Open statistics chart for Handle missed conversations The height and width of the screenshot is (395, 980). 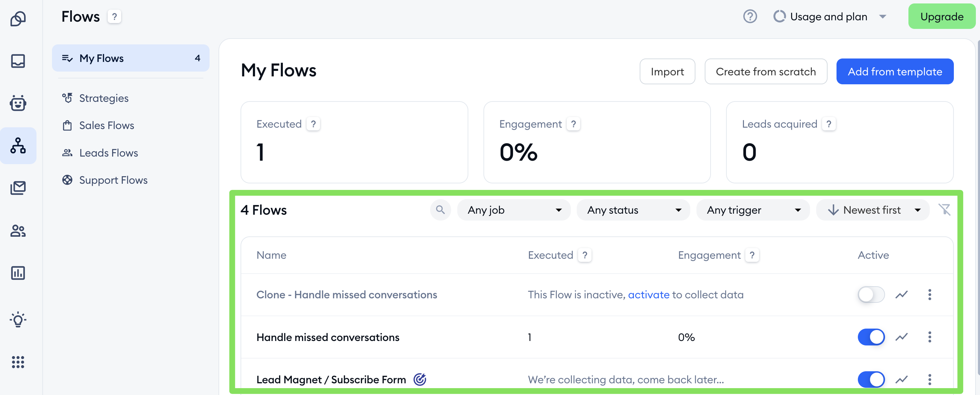pos(901,337)
